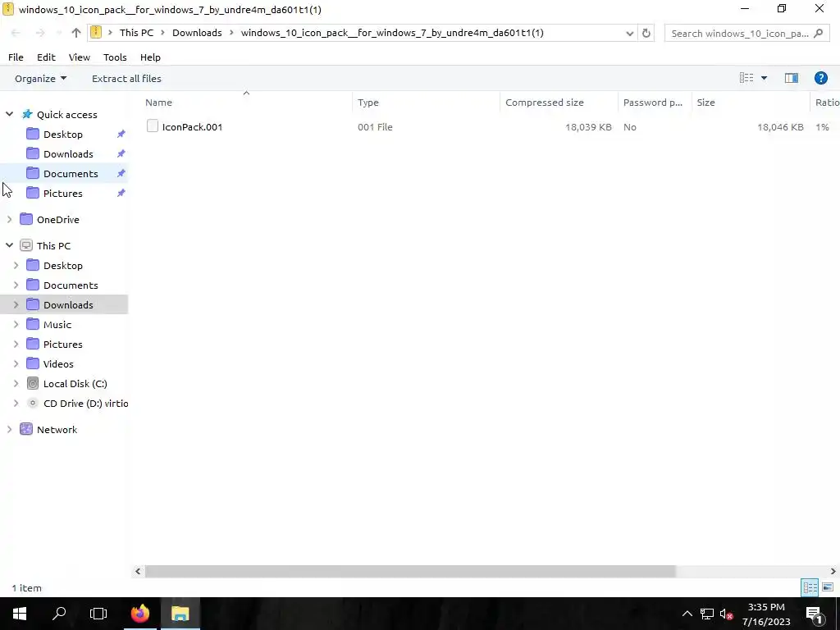Open Task View on the taskbar
Screen dimensions: 840x630
coord(98,614)
